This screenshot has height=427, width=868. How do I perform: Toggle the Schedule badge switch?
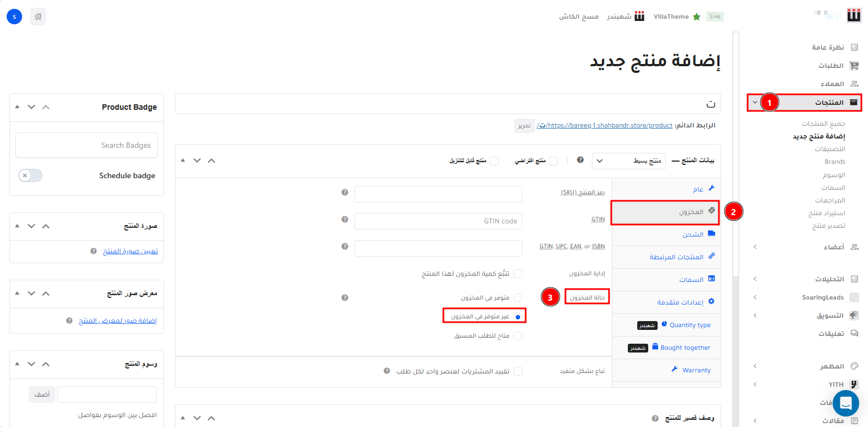click(30, 175)
